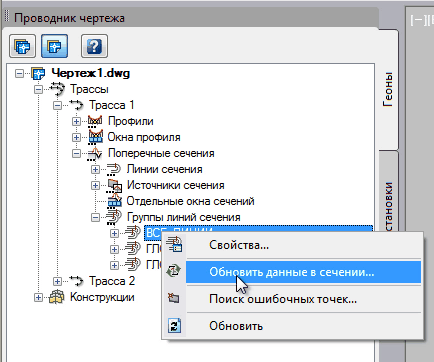434x362 pixels.
Task: Expand the selected ВСЕ ЛИНИИ group node
Action: [114, 233]
